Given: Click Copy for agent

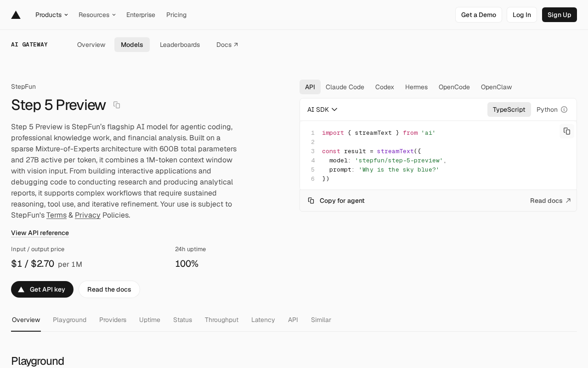Looking at the screenshot, I should click(x=336, y=201).
